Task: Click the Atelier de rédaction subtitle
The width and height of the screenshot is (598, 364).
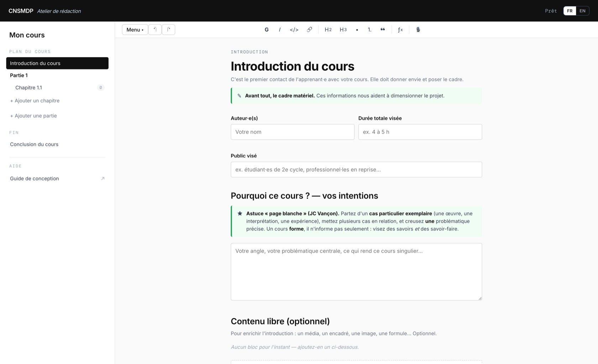Action: pos(59,11)
